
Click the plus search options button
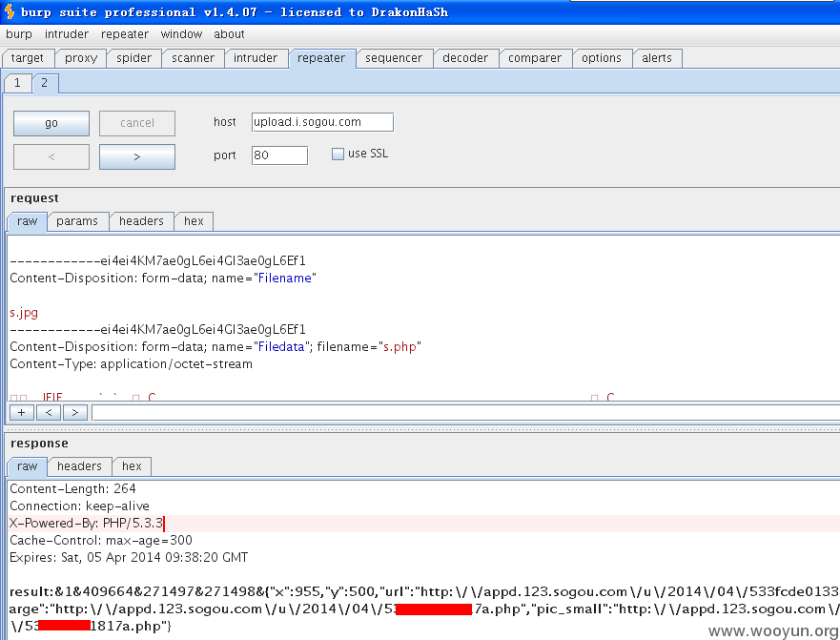tap(21, 412)
